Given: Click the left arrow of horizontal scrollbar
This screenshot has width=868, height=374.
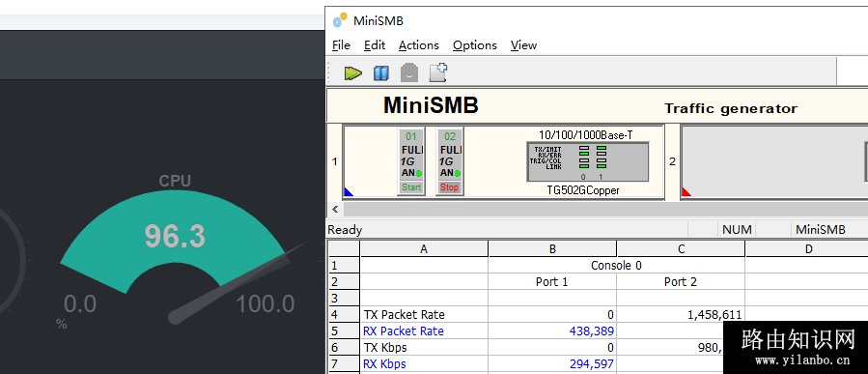Looking at the screenshot, I should click(x=334, y=209).
